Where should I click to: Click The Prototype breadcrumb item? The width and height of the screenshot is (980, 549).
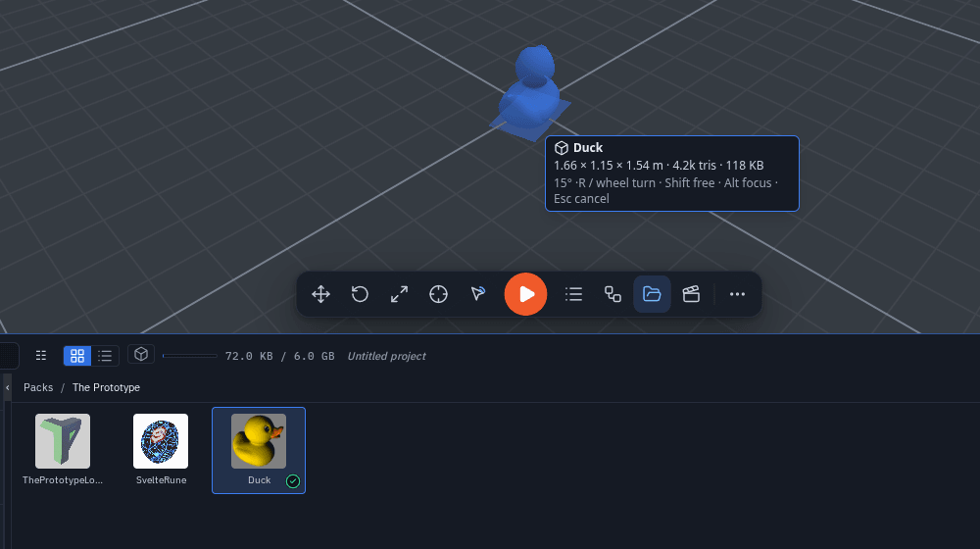coord(106,387)
